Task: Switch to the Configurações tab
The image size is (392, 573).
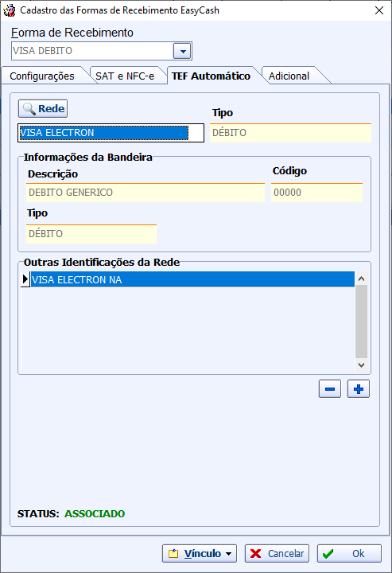Action: pos(42,76)
